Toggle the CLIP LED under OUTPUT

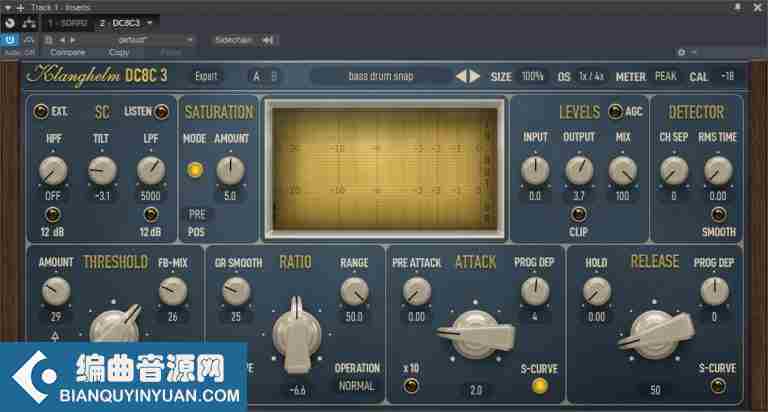coord(578,215)
